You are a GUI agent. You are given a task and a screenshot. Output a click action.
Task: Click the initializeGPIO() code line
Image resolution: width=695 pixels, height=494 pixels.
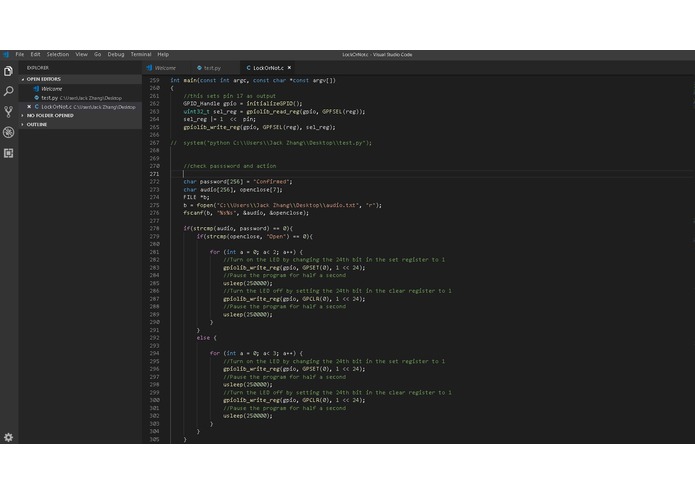pos(243,104)
